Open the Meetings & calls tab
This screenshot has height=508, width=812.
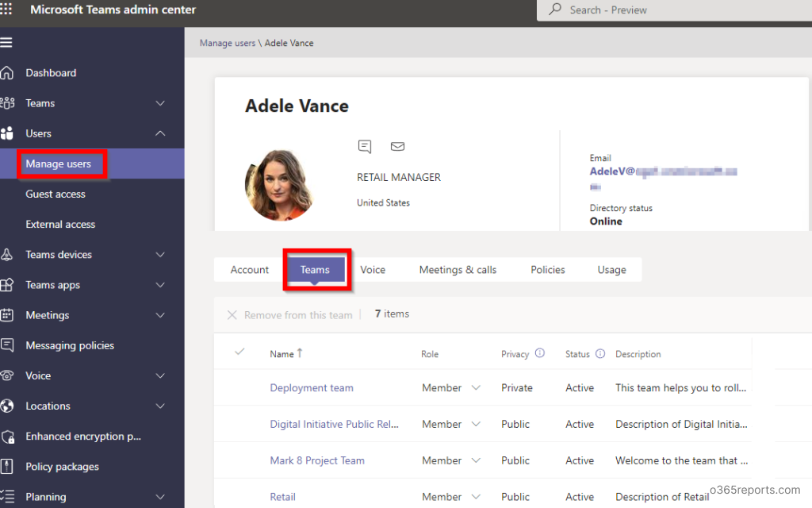pyautogui.click(x=458, y=269)
